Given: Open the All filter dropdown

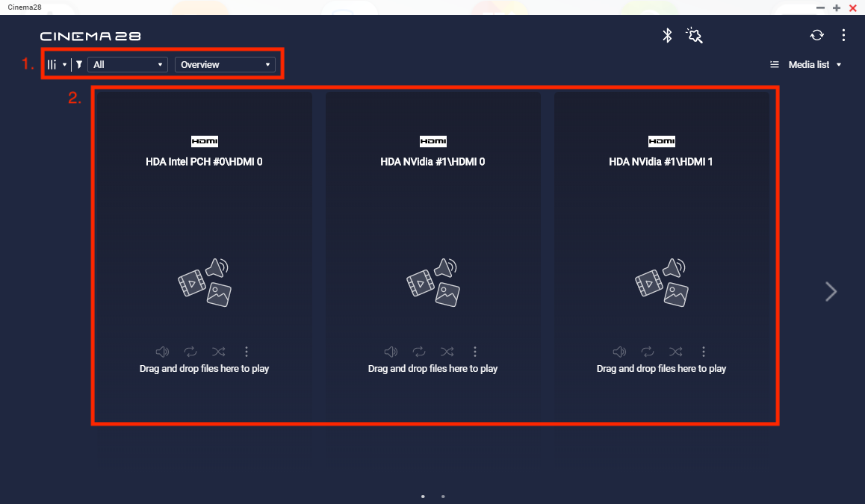Looking at the screenshot, I should (x=128, y=64).
